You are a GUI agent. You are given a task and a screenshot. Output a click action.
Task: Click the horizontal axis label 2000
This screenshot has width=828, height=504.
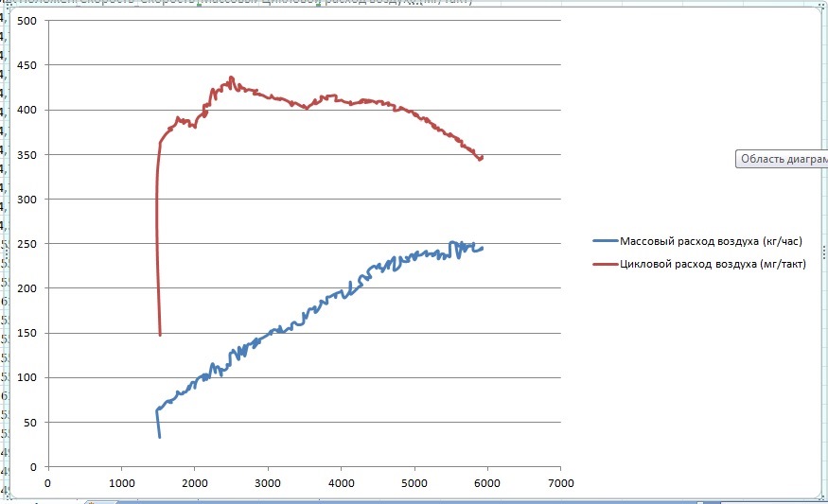point(195,483)
